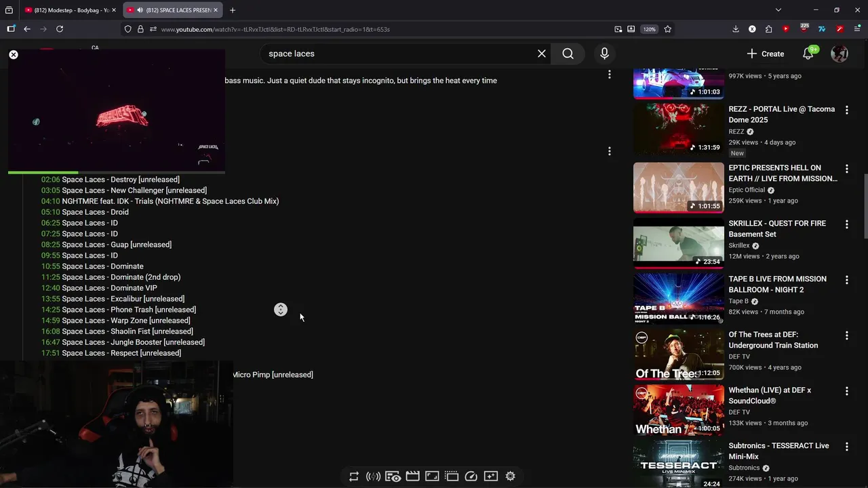Image resolution: width=868 pixels, height=488 pixels.
Task: Open options for SKRILLEX QUEST FOR FIRE video
Action: [846, 224]
